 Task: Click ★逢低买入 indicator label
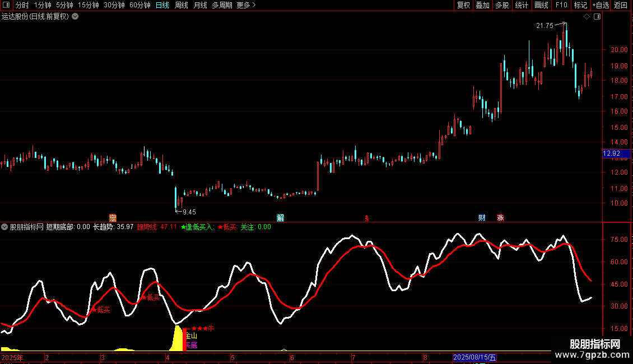[198, 227]
